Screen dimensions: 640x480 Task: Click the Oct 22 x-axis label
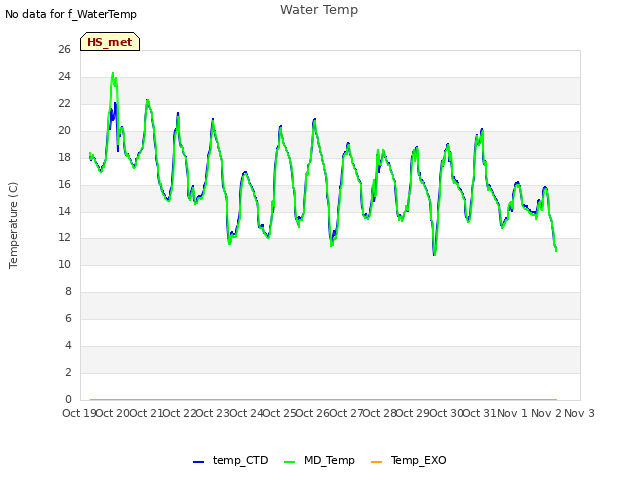pos(180,413)
